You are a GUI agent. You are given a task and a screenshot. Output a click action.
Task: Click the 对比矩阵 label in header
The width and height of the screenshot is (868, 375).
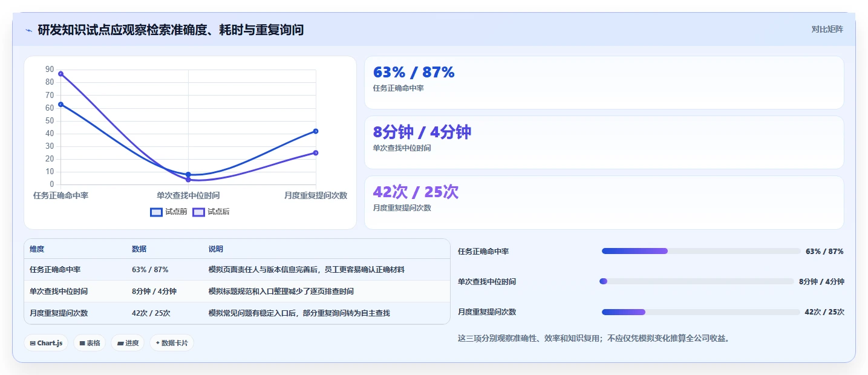coord(827,29)
